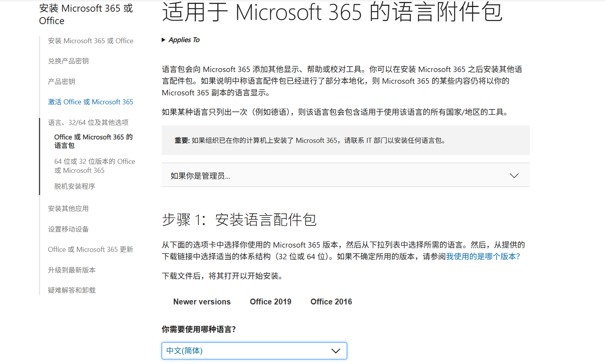
Task: Expand the 如果你是管理员 section chevron
Action: (514, 176)
